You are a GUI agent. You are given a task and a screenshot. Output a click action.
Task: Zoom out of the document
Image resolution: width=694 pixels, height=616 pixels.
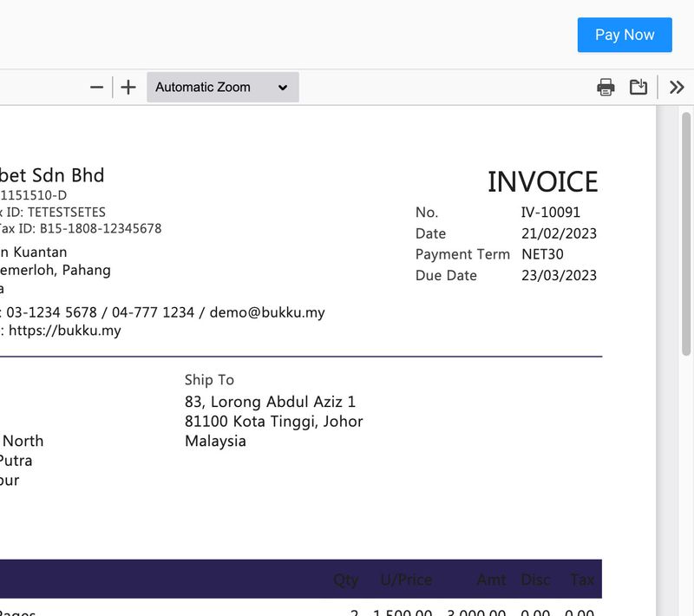point(96,87)
